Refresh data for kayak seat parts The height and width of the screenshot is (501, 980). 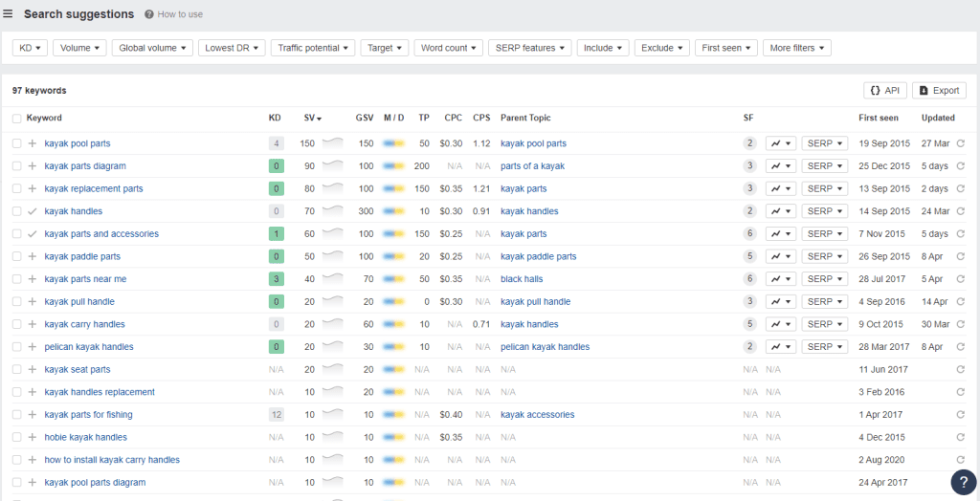click(961, 370)
